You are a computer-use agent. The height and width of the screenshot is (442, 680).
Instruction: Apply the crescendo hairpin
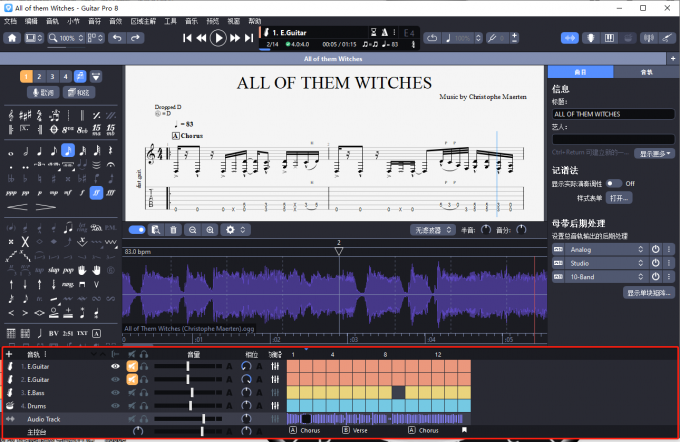coord(17,207)
